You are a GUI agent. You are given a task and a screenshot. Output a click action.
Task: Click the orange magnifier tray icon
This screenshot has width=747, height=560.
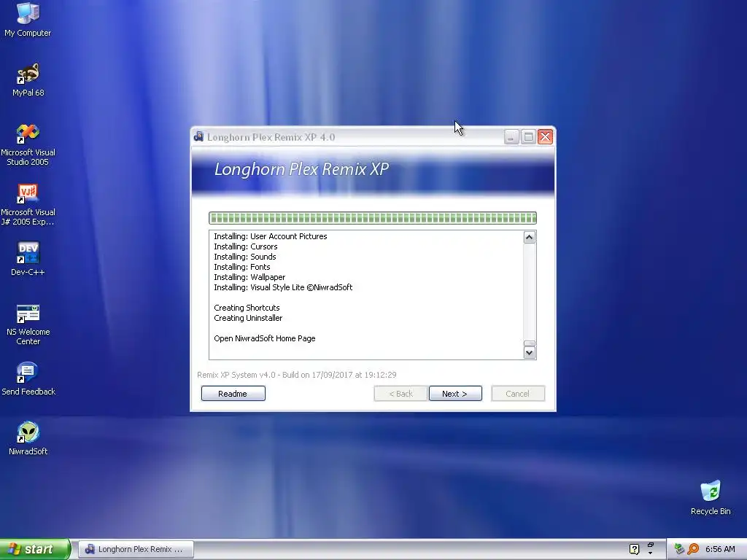coord(693,549)
